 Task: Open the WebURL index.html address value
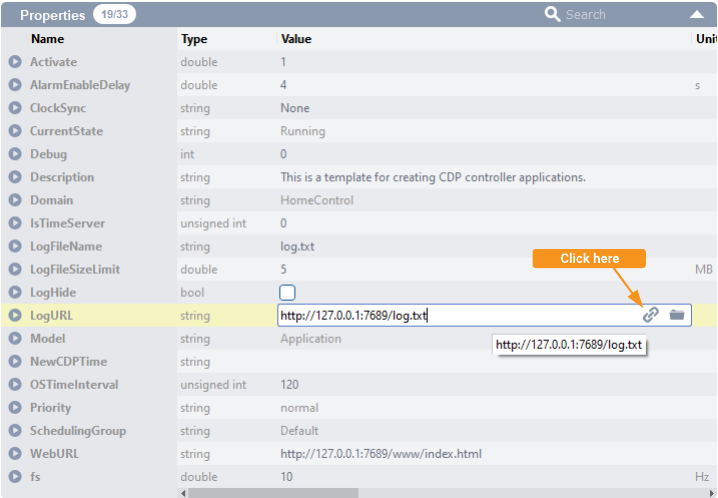pos(381,454)
